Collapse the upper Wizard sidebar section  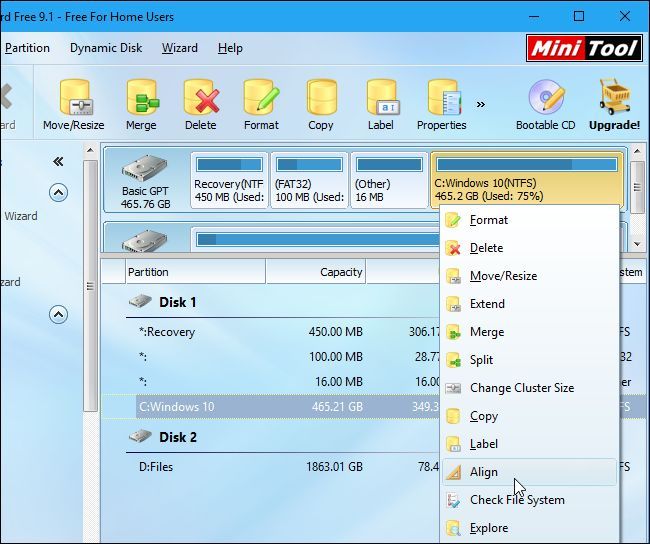coord(58,192)
